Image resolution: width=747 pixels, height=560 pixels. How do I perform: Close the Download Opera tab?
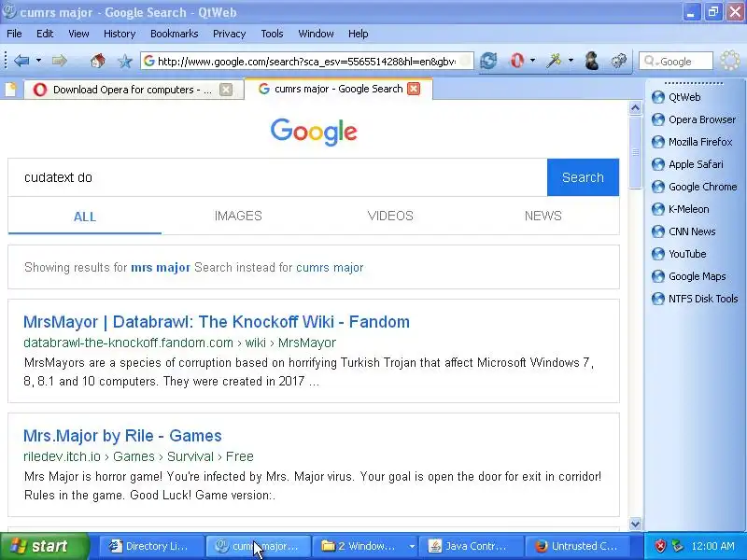[226, 90]
